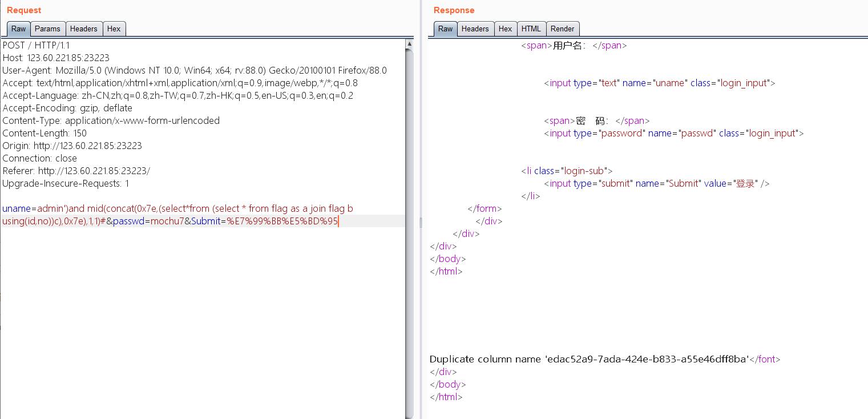Open the Request Hex tab
Screen dimensions: 868x419
[114, 29]
